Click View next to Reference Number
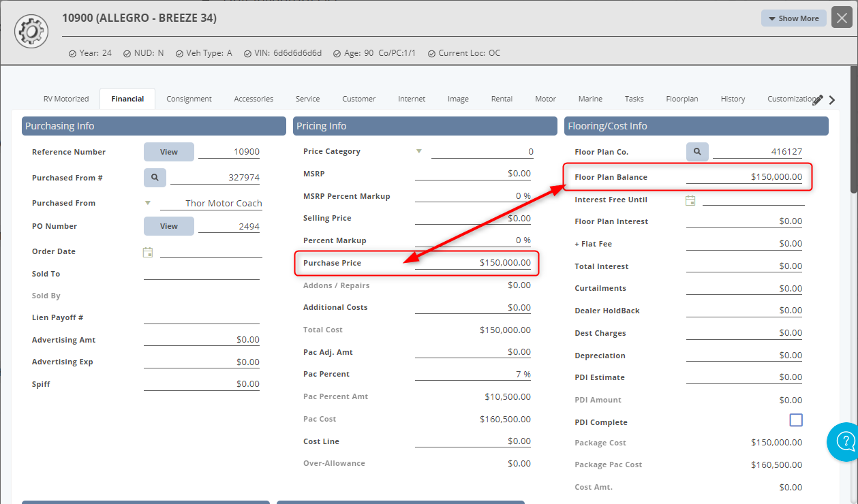Viewport: 858px width, 504px height. 168,151
